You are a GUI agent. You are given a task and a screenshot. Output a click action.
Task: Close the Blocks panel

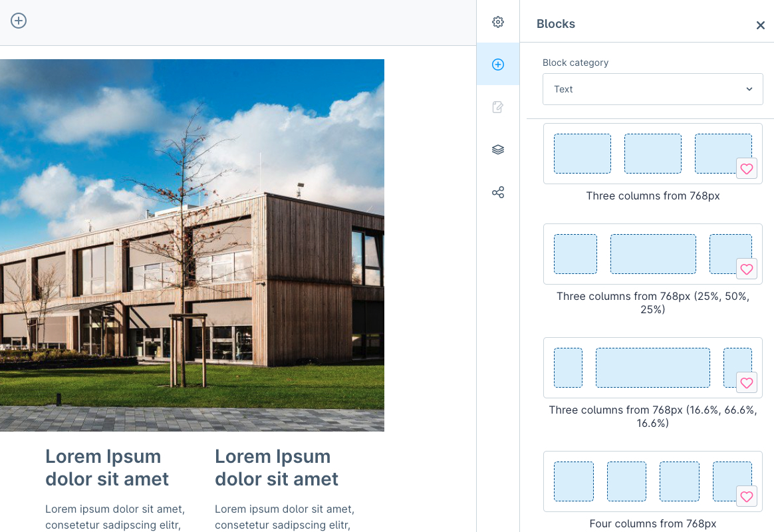coord(760,25)
